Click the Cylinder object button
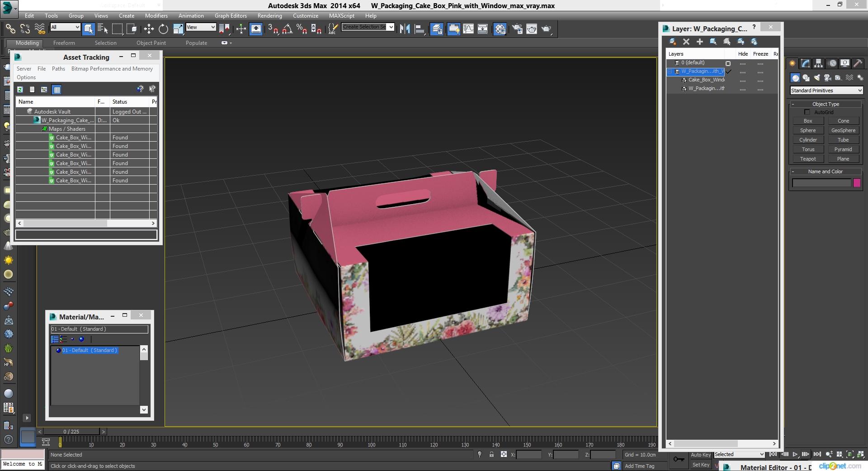 click(x=808, y=140)
